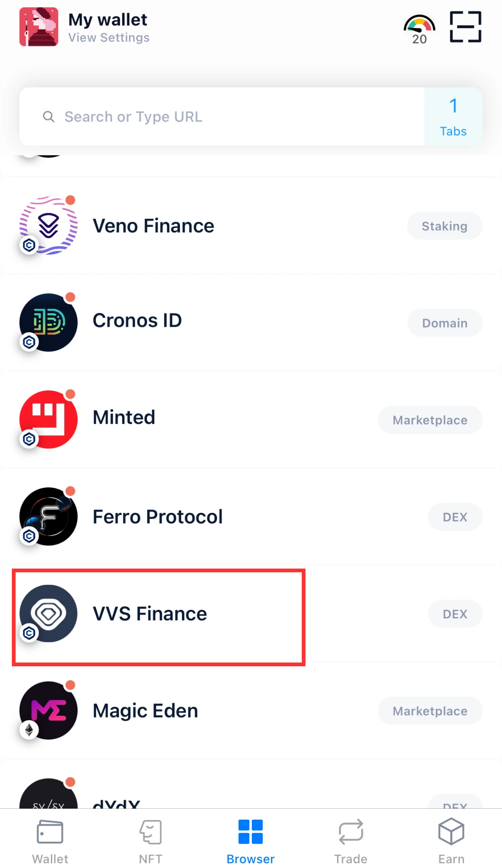Open the Veno Finance logo
This screenshot has height=868, width=502.
click(x=48, y=225)
